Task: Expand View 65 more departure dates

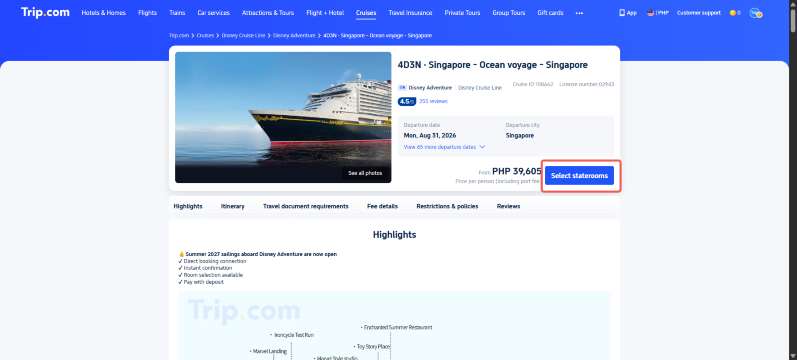Action: pyautogui.click(x=444, y=147)
